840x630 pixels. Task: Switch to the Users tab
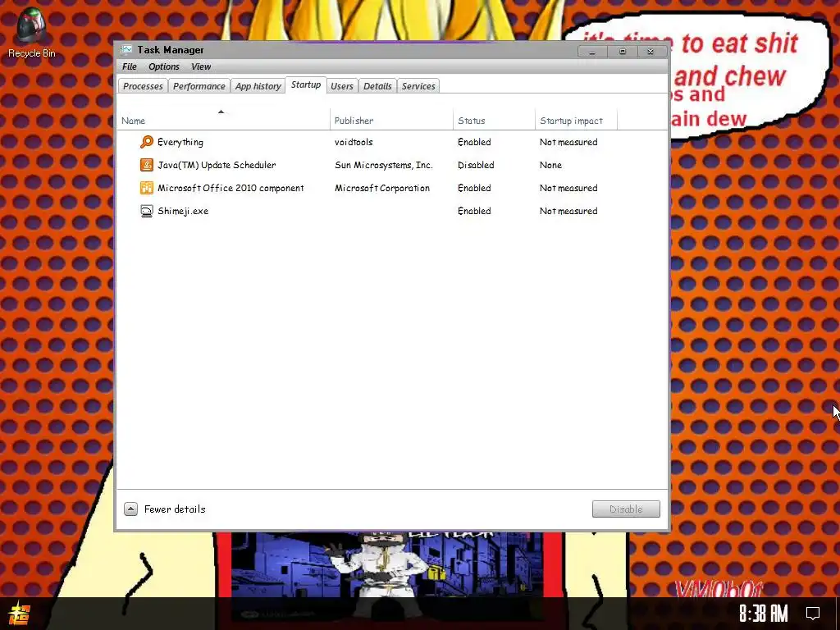342,86
